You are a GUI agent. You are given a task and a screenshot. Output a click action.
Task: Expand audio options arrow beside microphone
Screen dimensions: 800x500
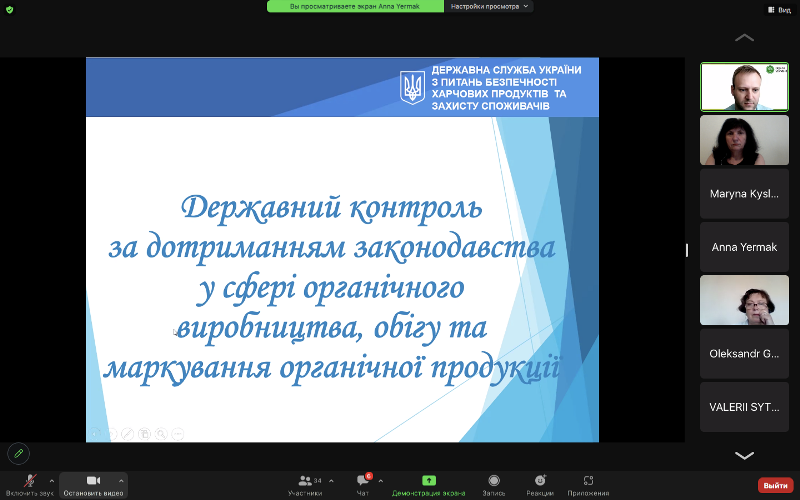(52, 480)
